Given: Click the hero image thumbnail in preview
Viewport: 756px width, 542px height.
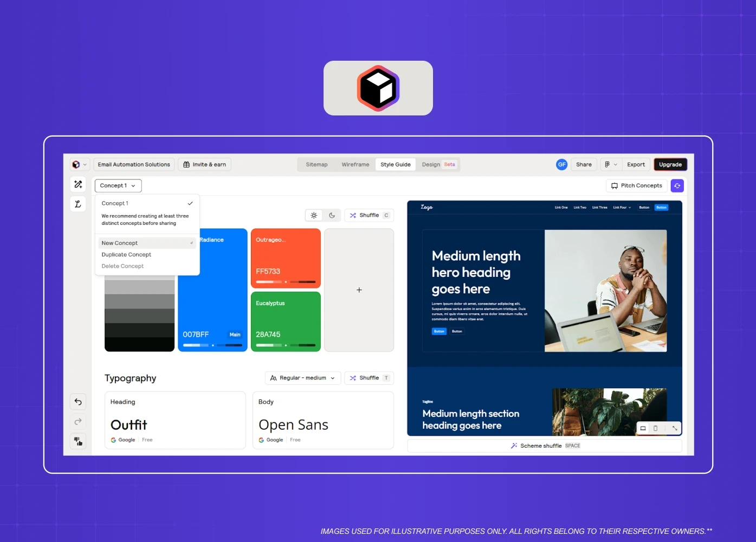Looking at the screenshot, I should click(x=605, y=291).
